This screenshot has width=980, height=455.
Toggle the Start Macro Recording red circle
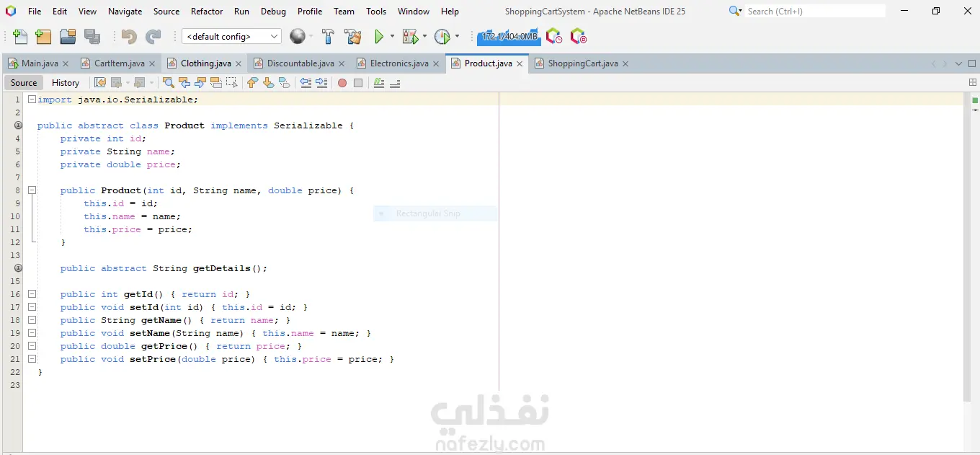coord(342,82)
